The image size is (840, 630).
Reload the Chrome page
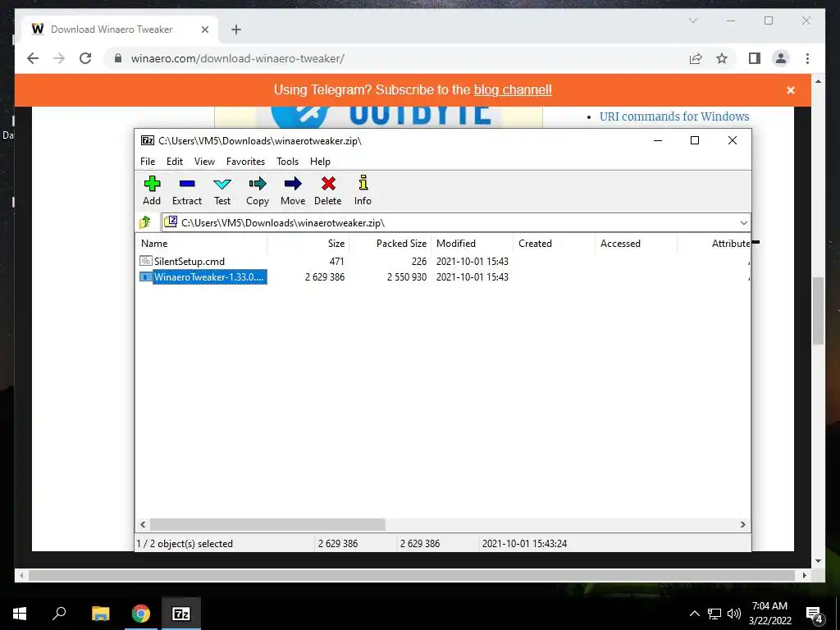(85, 58)
